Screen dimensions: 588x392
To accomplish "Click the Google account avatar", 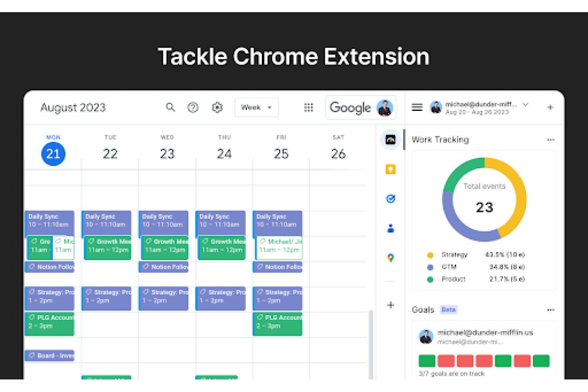I will tap(385, 107).
